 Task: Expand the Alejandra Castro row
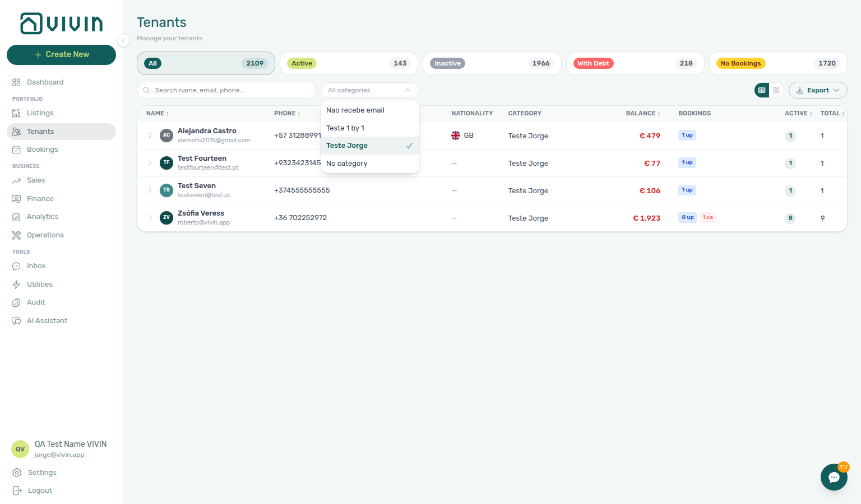pyautogui.click(x=150, y=136)
